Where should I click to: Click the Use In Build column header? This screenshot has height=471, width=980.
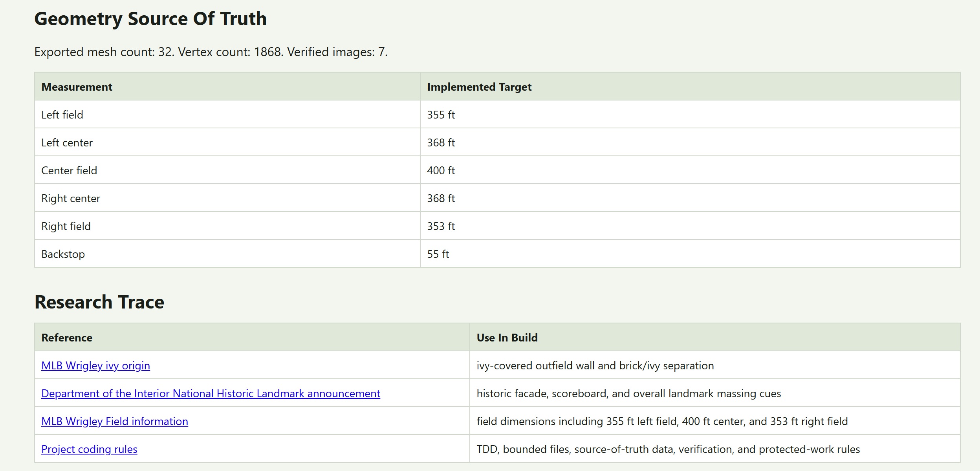click(x=715, y=338)
